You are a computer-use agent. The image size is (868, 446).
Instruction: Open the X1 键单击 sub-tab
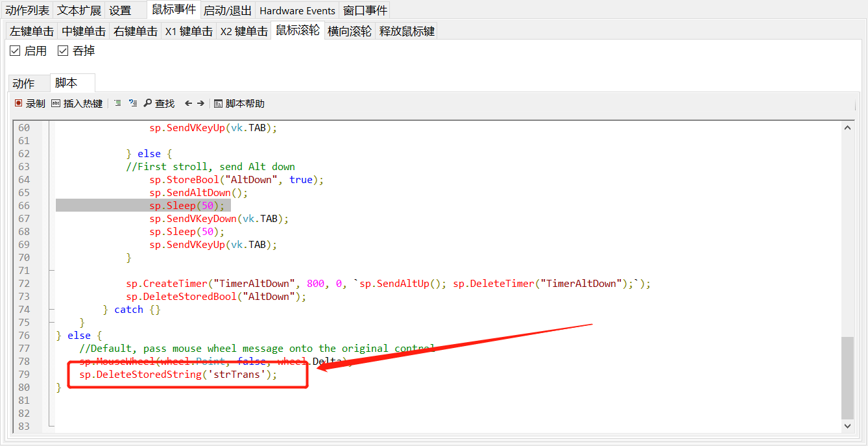point(189,31)
